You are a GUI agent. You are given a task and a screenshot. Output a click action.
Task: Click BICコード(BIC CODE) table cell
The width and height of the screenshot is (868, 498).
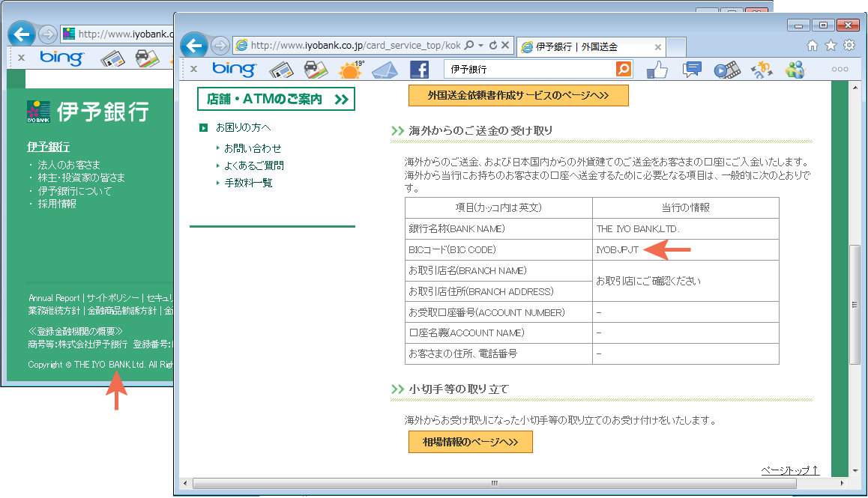[x=498, y=250]
